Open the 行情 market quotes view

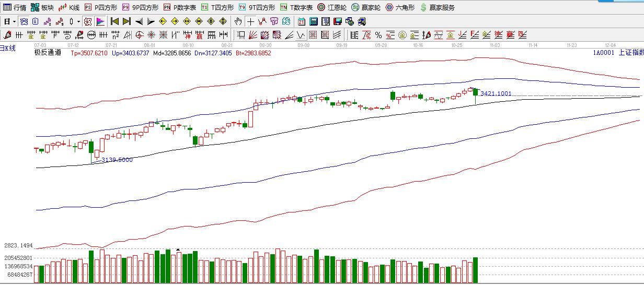(x=15, y=7)
